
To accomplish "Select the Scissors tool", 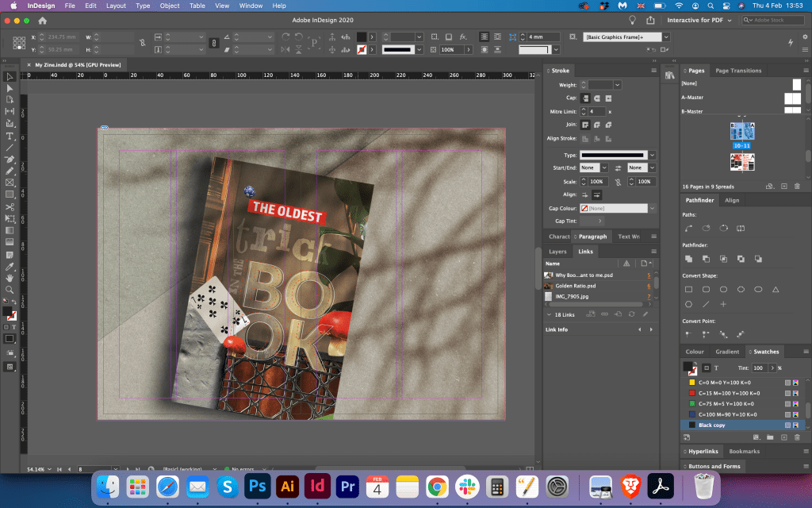I will [10, 206].
